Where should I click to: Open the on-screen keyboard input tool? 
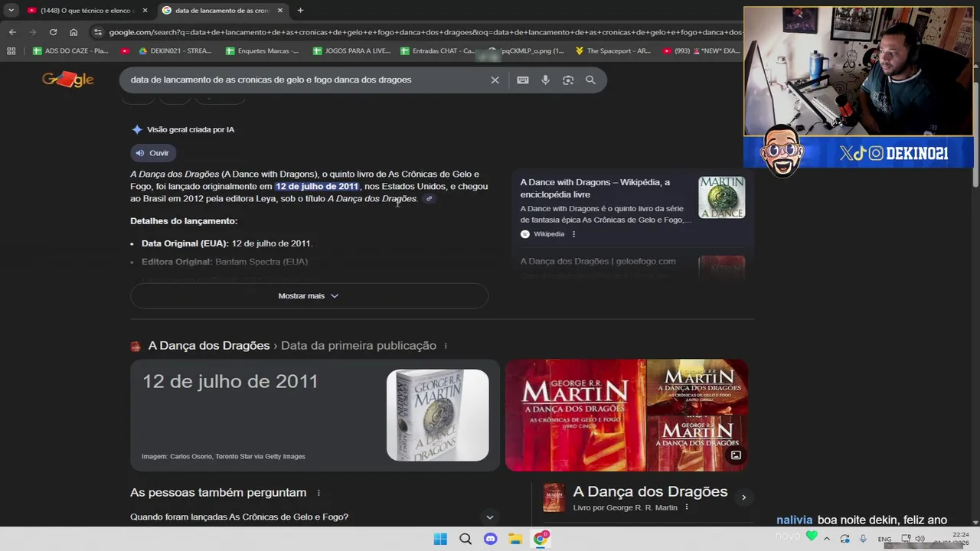pos(523,80)
